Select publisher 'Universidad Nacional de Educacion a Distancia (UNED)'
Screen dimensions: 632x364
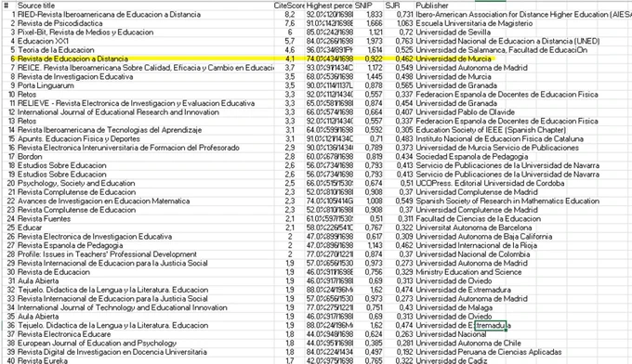(x=507, y=41)
